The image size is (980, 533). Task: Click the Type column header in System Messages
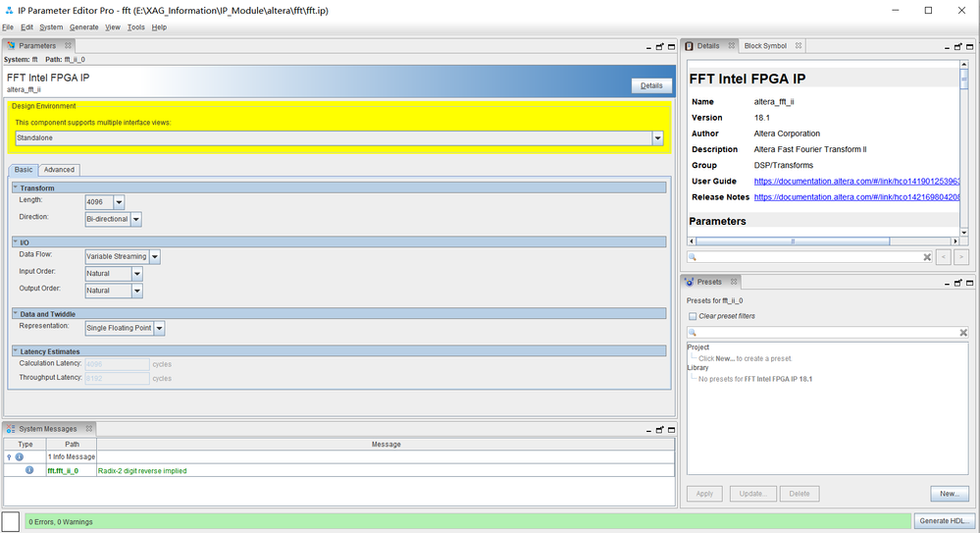point(25,444)
